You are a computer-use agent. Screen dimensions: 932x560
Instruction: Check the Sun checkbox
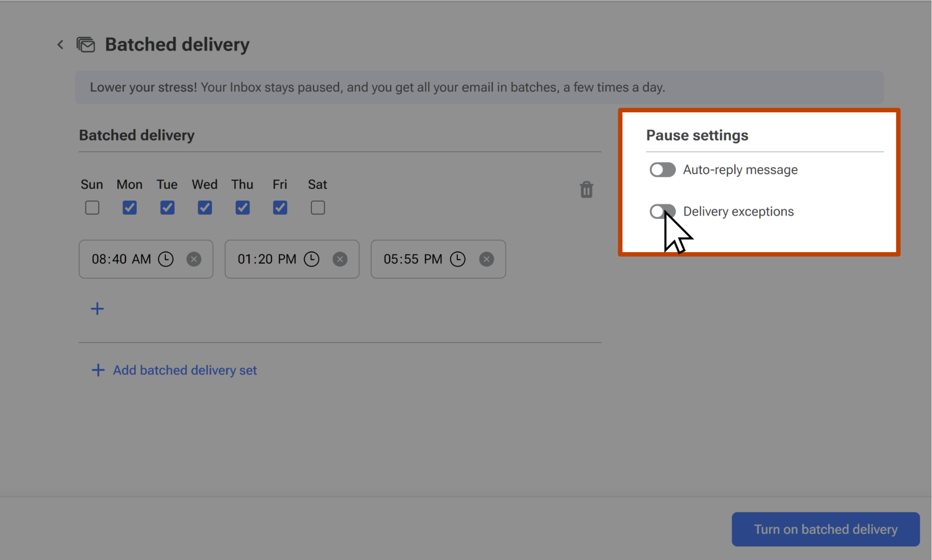point(92,208)
